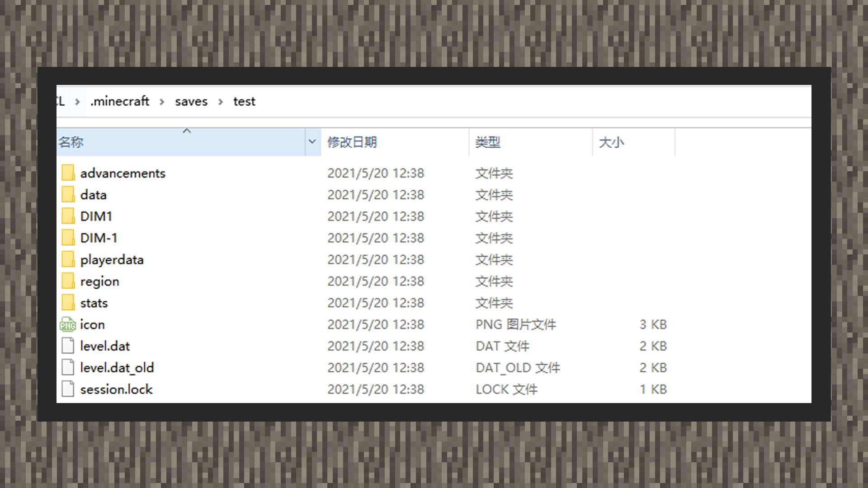Select the level.dat_old file name
The height and width of the screenshot is (488, 868).
(x=117, y=368)
